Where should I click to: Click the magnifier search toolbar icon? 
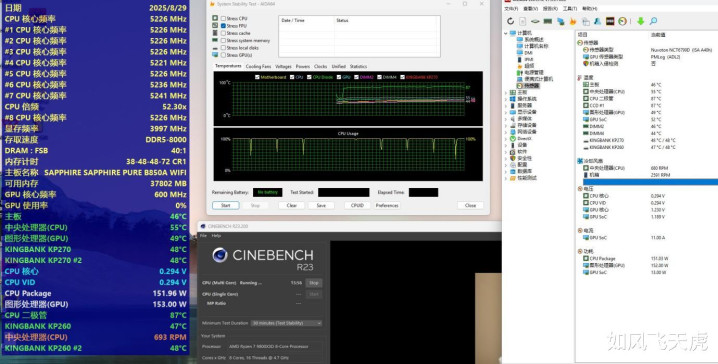pyautogui.click(x=653, y=21)
